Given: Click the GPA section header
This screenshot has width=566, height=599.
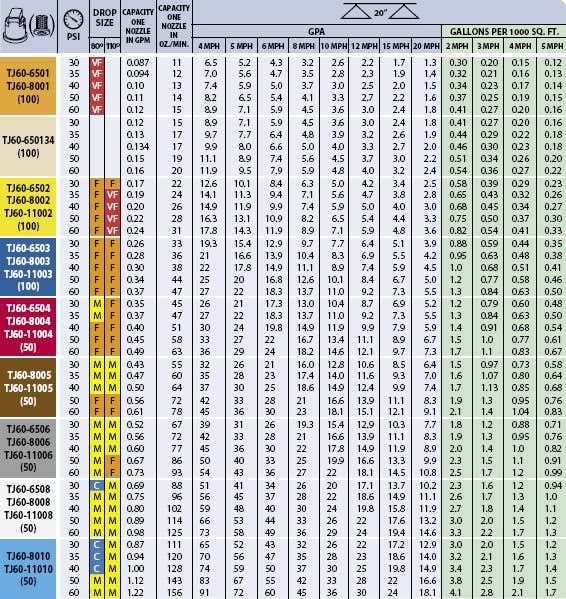Looking at the screenshot, I should [316, 31].
